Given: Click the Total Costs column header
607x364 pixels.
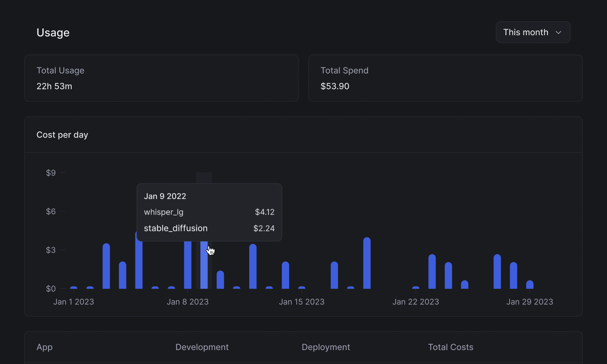Looking at the screenshot, I should (451, 347).
